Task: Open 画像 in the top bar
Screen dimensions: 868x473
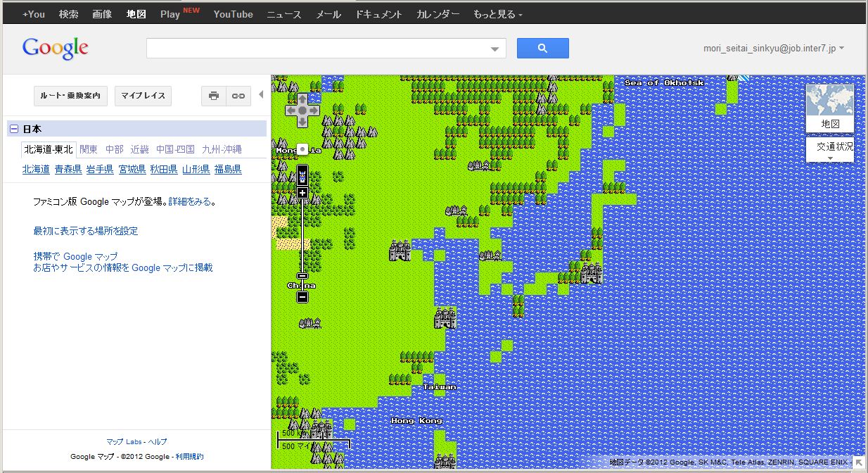Action: [x=102, y=14]
